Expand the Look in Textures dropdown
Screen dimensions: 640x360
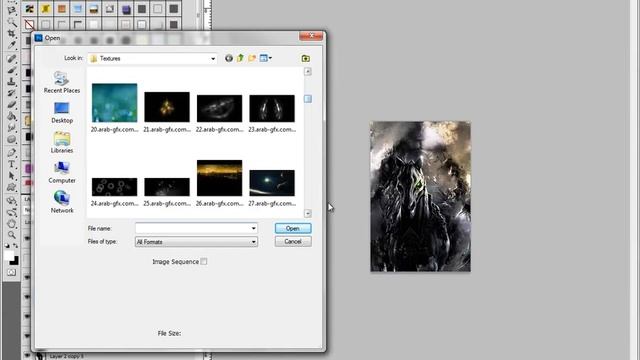[213, 59]
